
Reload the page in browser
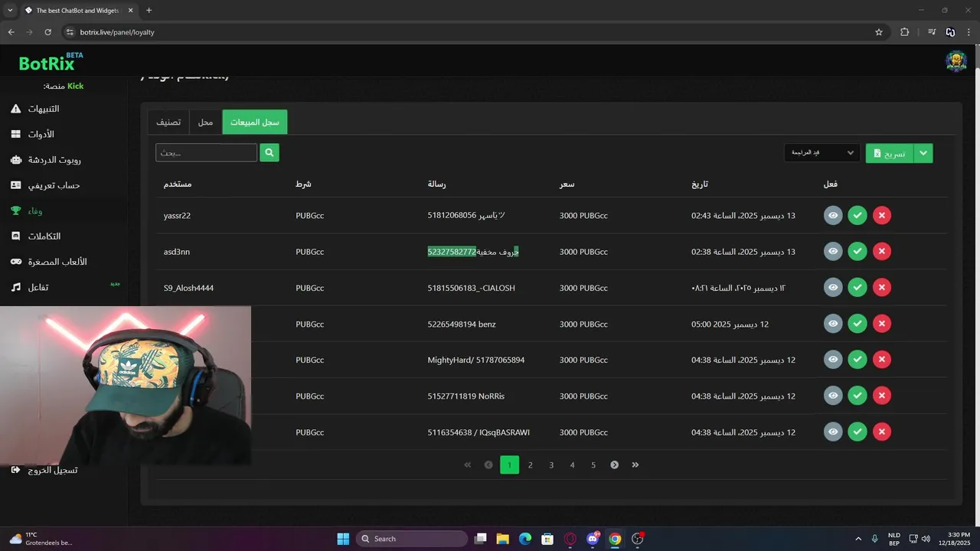(47, 32)
